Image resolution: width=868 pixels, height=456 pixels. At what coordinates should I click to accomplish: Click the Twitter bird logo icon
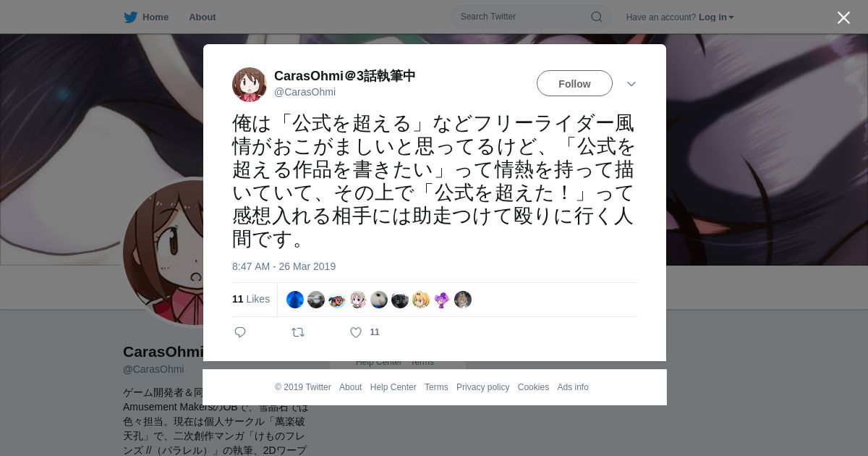click(130, 17)
